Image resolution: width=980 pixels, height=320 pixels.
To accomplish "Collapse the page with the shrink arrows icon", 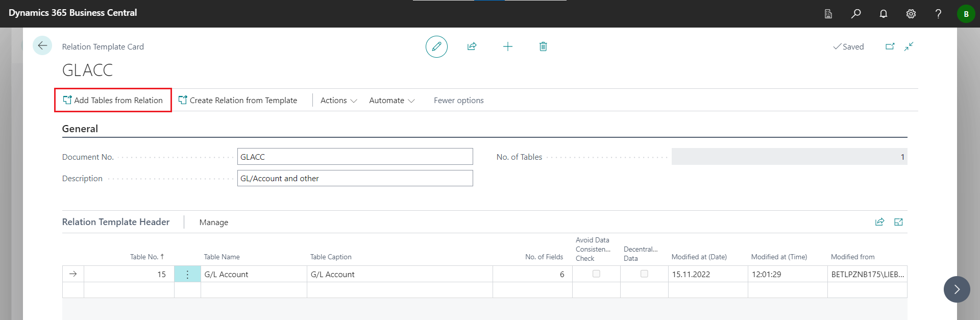I will (x=909, y=46).
